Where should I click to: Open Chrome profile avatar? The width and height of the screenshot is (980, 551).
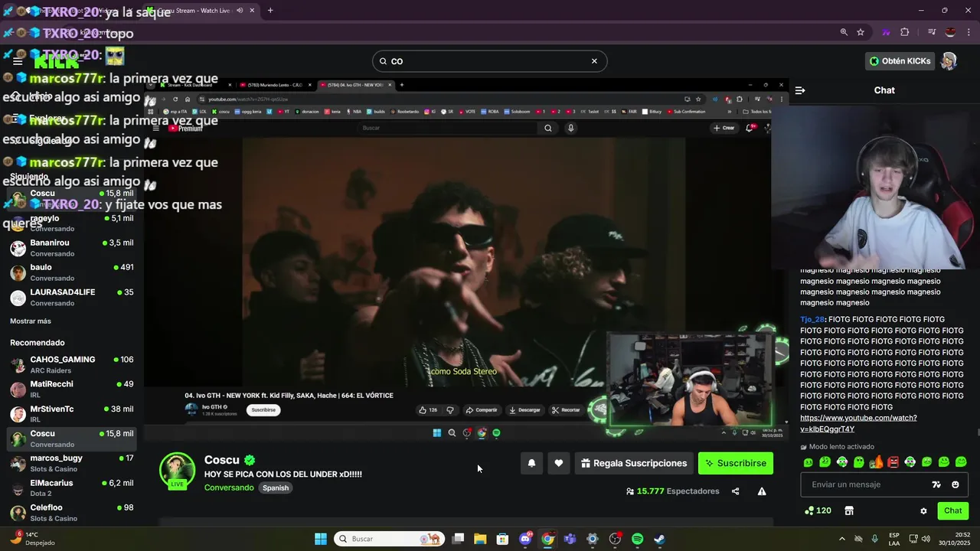pos(950,32)
